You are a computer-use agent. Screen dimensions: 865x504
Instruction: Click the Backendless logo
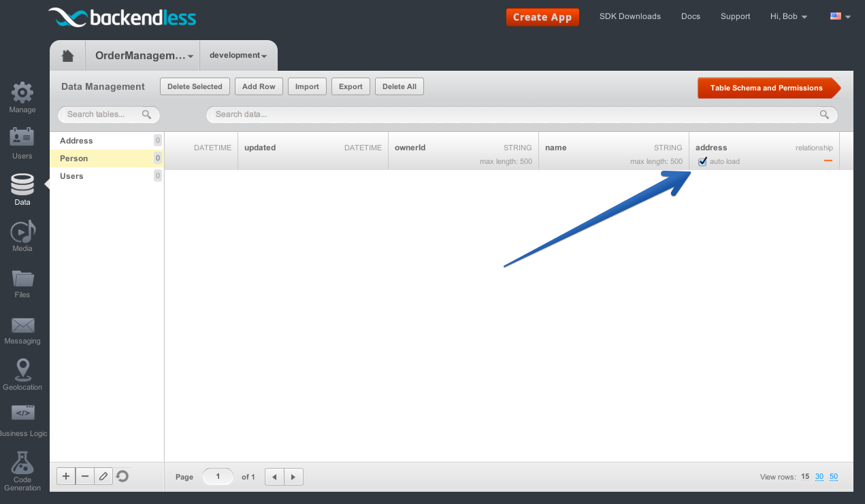click(x=122, y=17)
